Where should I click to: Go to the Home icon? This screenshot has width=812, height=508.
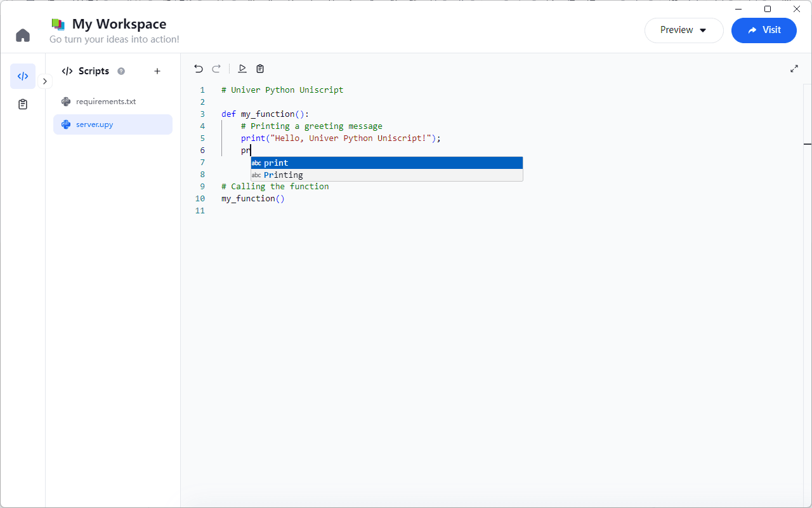(23, 35)
